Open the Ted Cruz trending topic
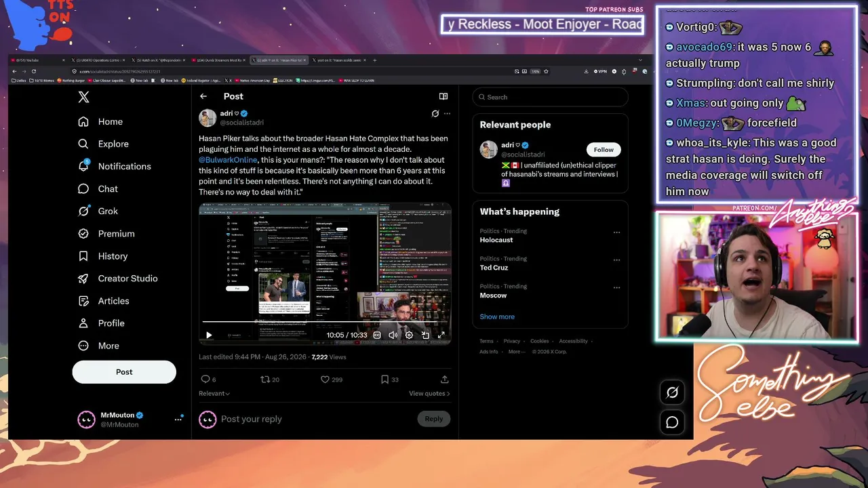 [494, 268]
